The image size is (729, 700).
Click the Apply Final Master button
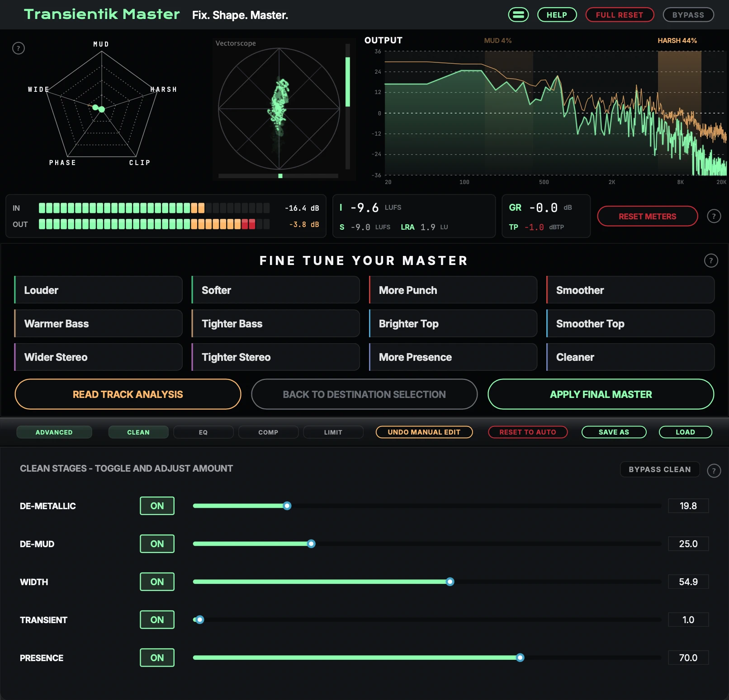pyautogui.click(x=601, y=394)
